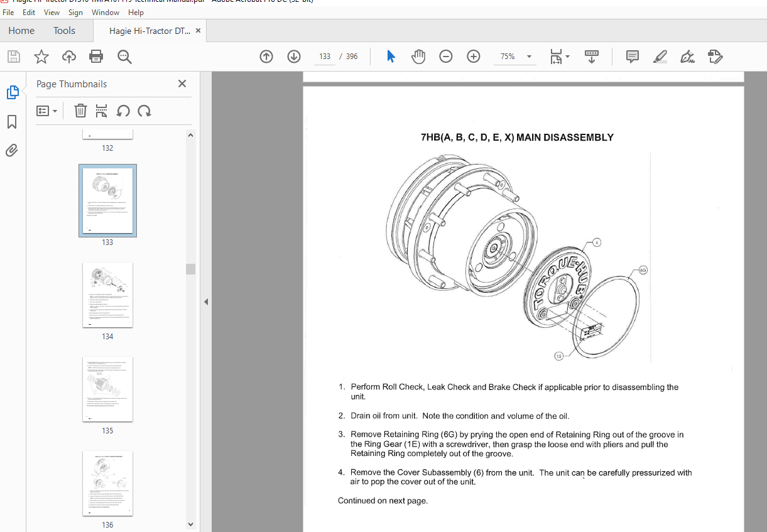This screenshot has height=532, width=767.
Task: Open the Page Thumbnails panel icon
Action: click(12, 93)
